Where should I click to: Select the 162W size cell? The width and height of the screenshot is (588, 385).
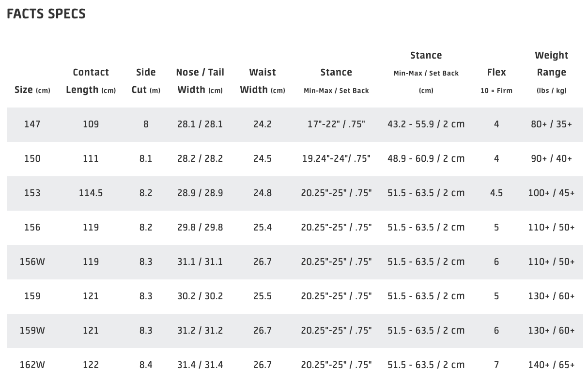(x=32, y=365)
